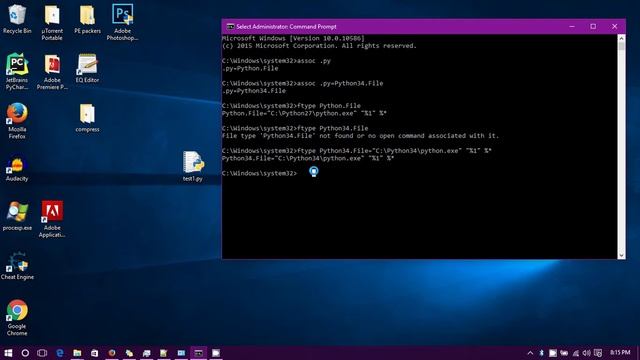Select the Audacity desktop shortcut
640x360 pixels.
point(17,169)
